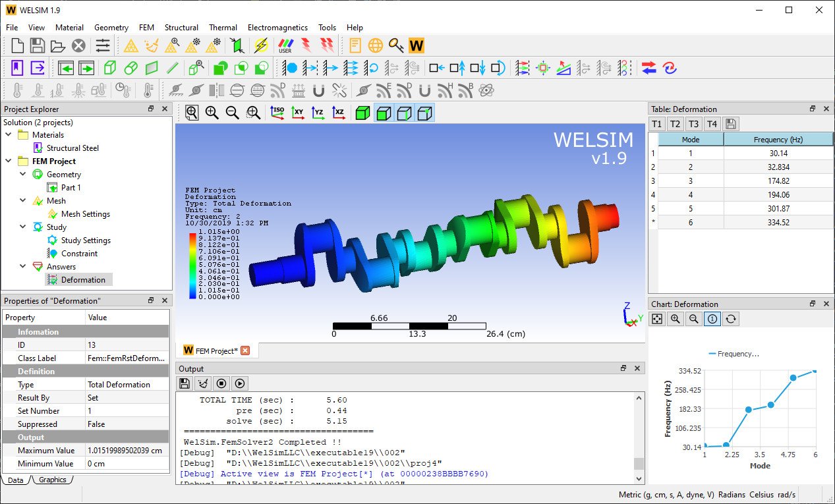Switch to XY view orientation
This screenshot has width=835, height=504.
click(x=298, y=112)
